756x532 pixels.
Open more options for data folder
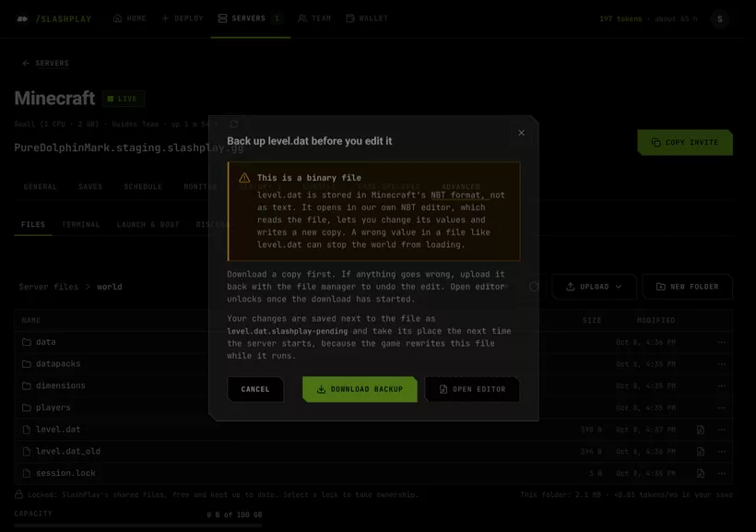tap(721, 342)
